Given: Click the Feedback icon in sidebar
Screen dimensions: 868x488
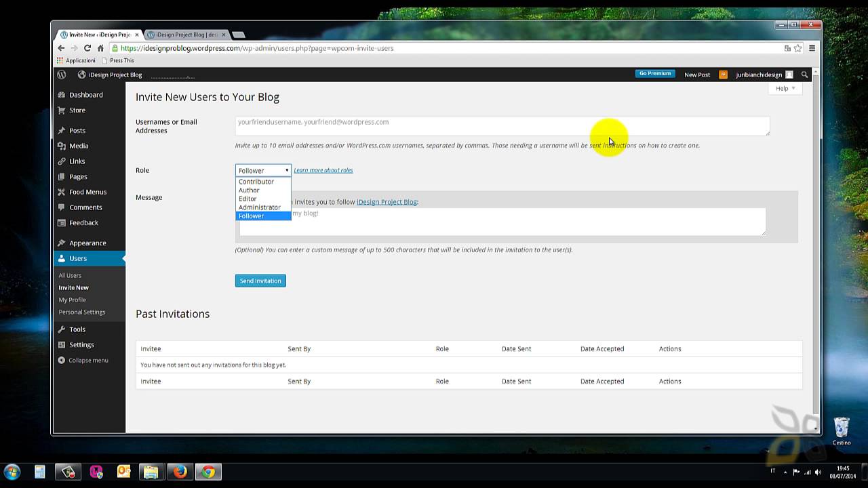Looking at the screenshot, I should pyautogui.click(x=62, y=222).
